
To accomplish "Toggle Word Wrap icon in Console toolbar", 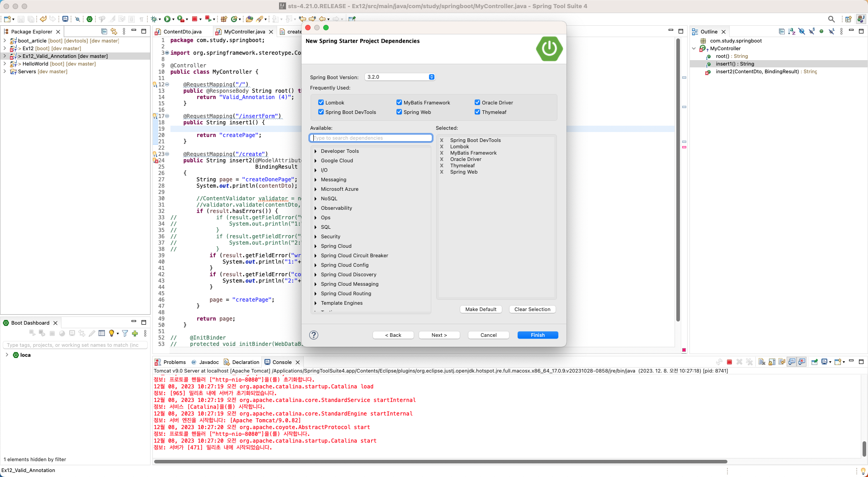I will (782, 362).
